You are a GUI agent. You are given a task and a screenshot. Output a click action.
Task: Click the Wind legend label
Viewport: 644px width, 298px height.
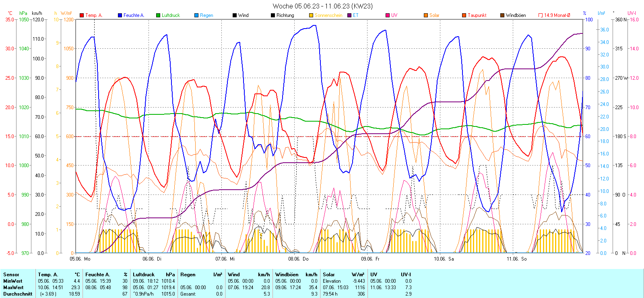[x=243, y=15]
